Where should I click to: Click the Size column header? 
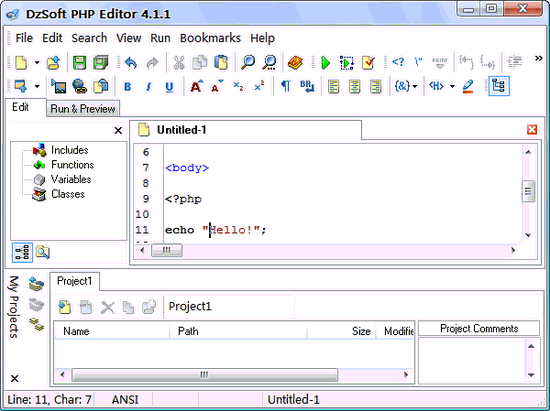pos(342,331)
